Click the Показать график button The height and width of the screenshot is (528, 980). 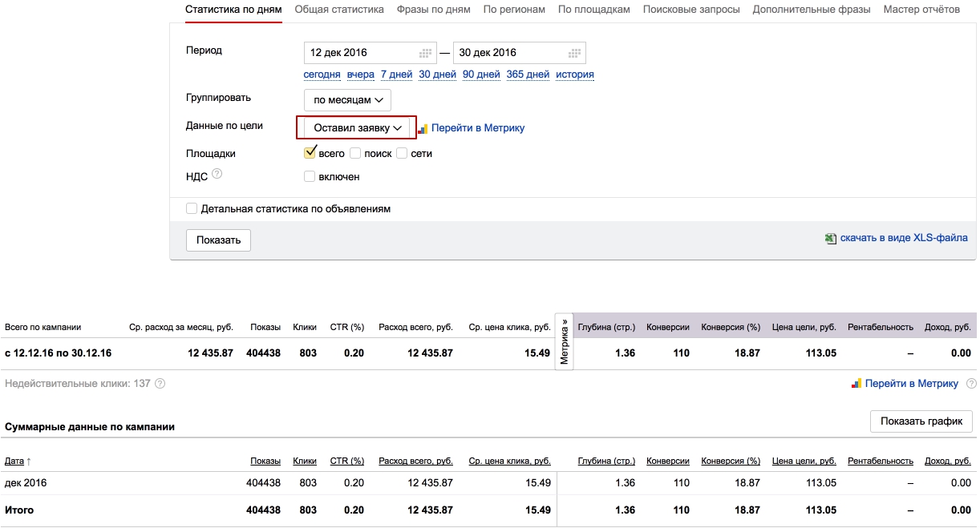pos(921,421)
